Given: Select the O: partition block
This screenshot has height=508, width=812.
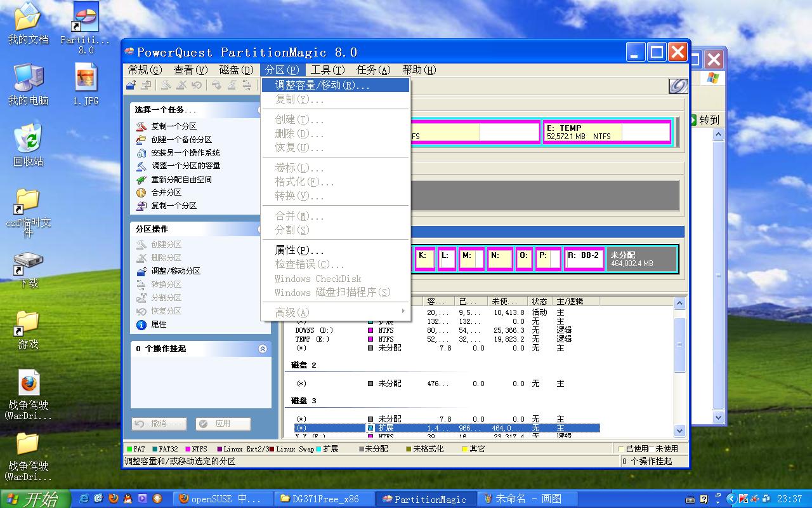Looking at the screenshot, I should coord(524,259).
